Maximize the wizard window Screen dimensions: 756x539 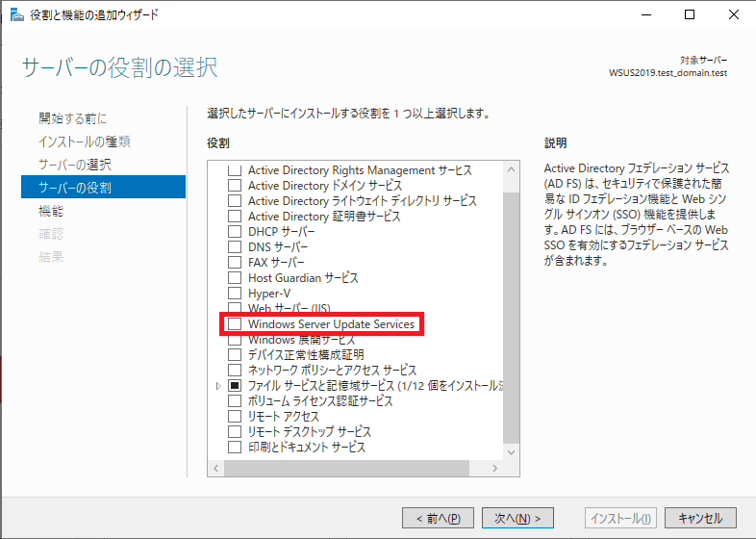(x=690, y=14)
